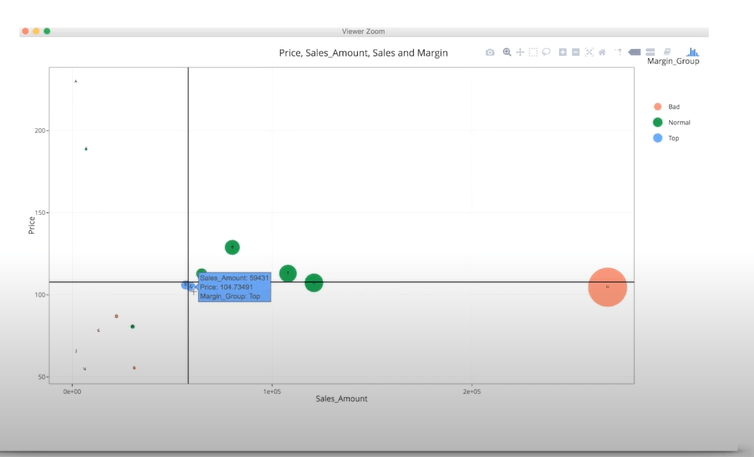This screenshot has width=754, height=457.
Task: Download plot as PNG with camera icon
Action: tap(490, 52)
